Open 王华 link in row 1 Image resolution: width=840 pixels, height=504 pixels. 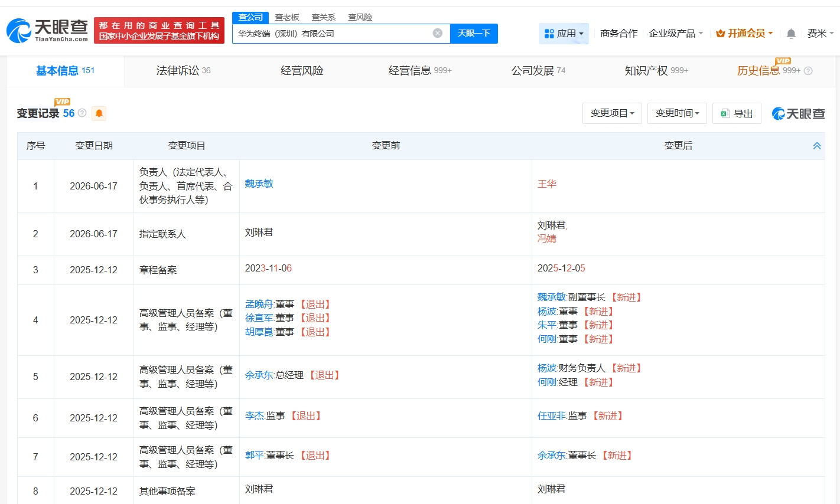tap(547, 184)
